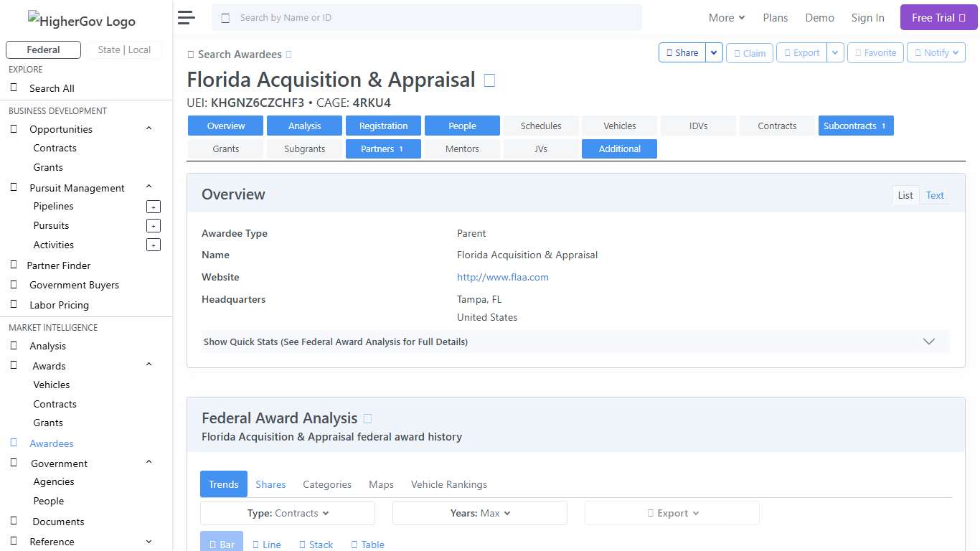Open the Type: Contracts dropdown
Viewport: 980px width, 551px height.
[x=287, y=512]
